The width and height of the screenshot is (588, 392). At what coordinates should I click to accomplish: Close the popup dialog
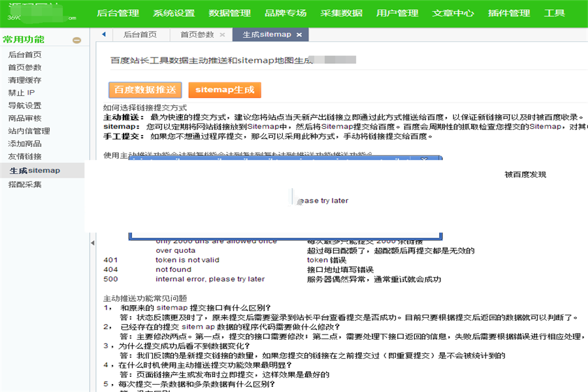click(424, 159)
